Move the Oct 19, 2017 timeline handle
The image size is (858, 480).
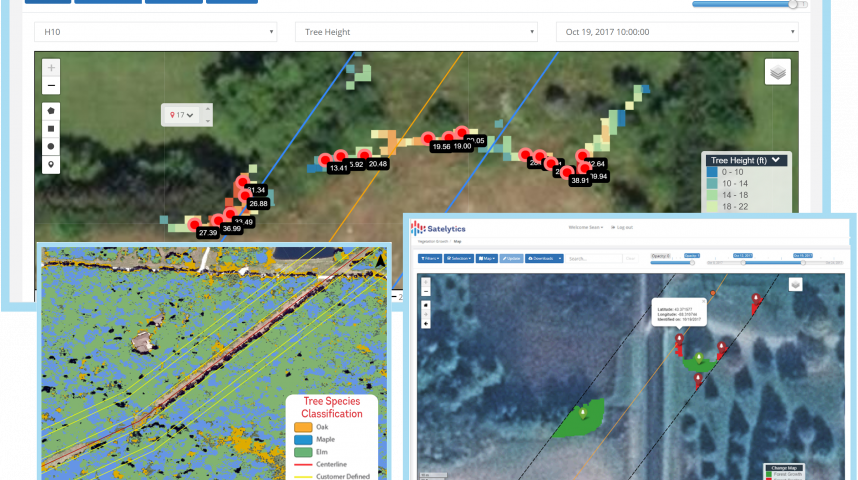click(803, 263)
